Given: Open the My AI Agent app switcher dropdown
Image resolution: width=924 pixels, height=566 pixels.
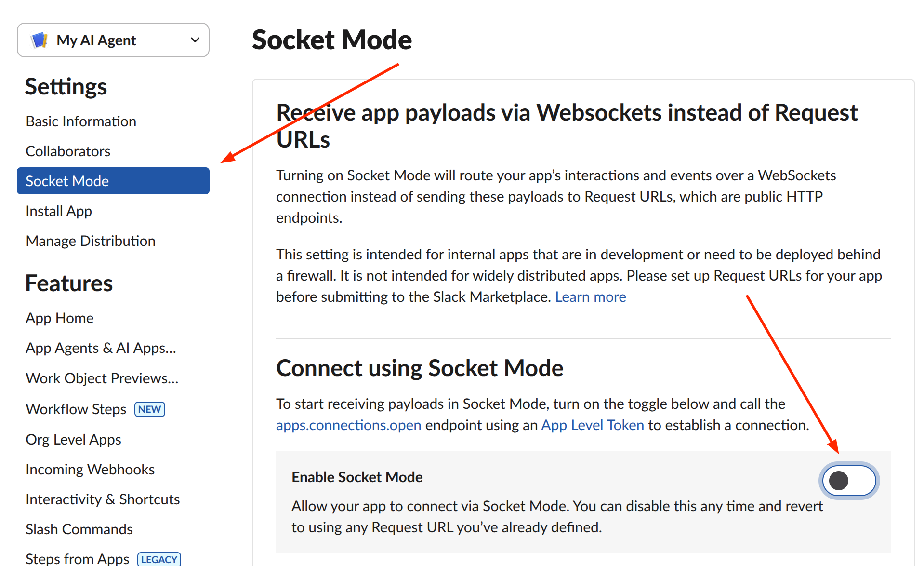Looking at the screenshot, I should (195, 40).
